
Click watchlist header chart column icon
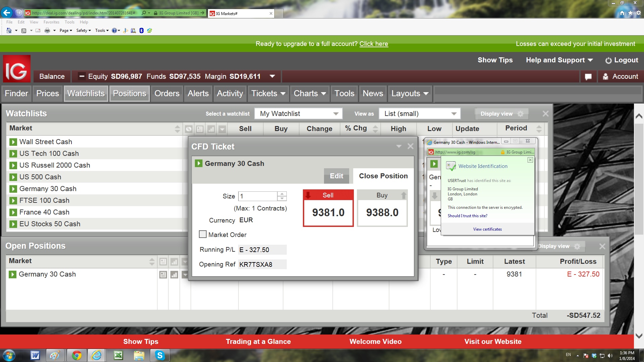(x=211, y=129)
